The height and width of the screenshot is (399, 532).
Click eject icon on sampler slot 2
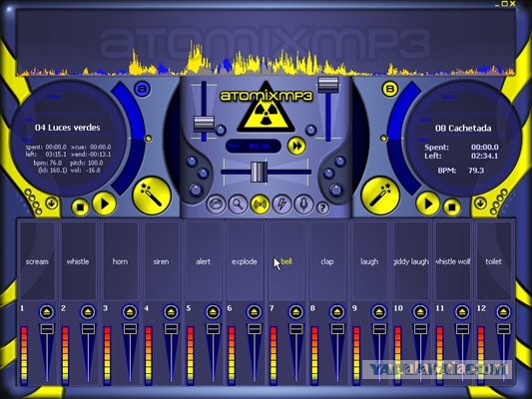[88, 311]
